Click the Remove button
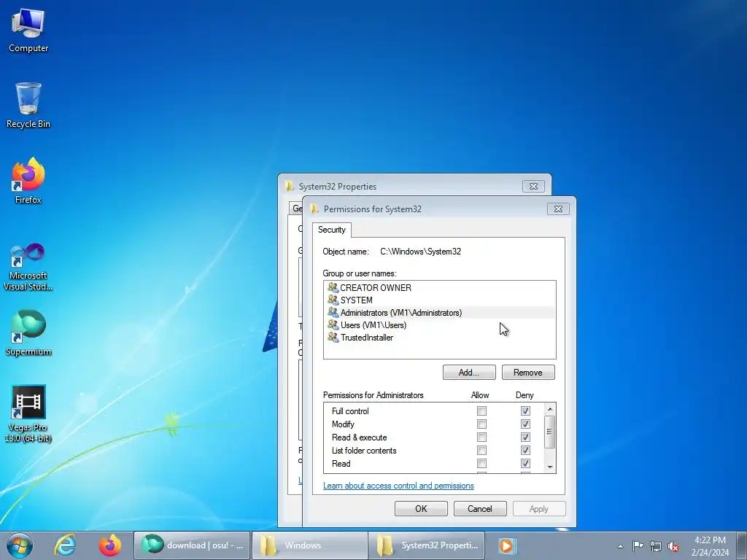Screen dimensions: 747x560 click(x=528, y=373)
